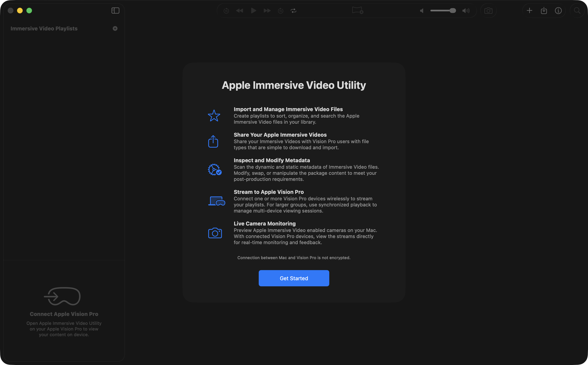Click the Get Started button
Image resolution: width=588 pixels, height=365 pixels.
(x=294, y=278)
